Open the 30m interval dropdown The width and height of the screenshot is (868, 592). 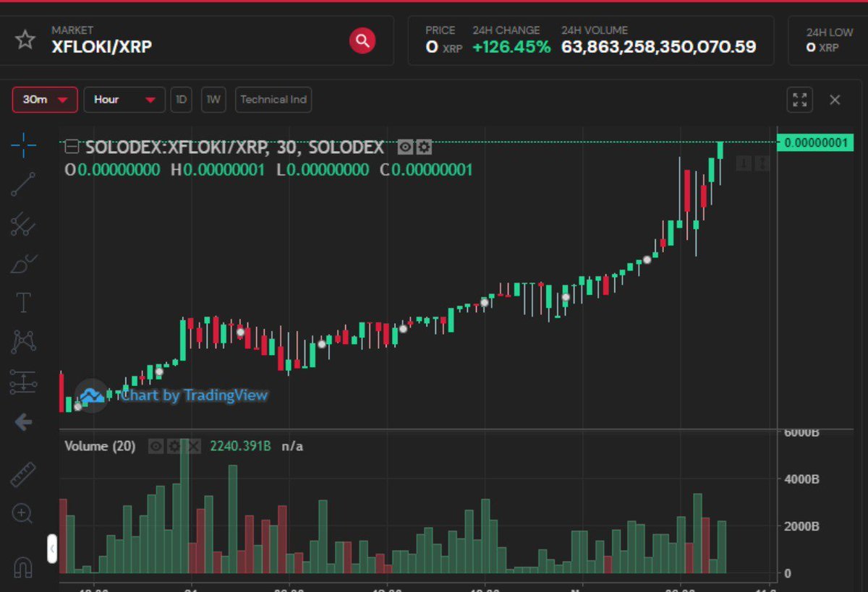pos(45,100)
